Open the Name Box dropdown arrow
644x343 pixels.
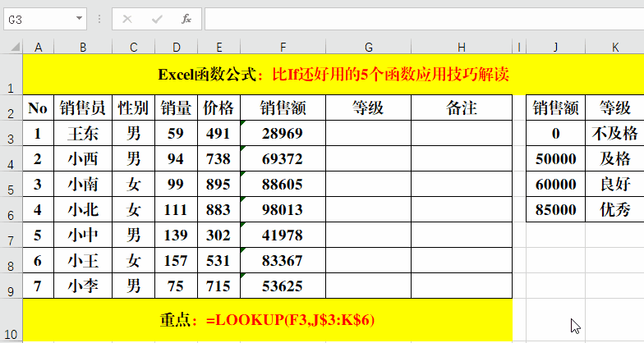pos(79,19)
